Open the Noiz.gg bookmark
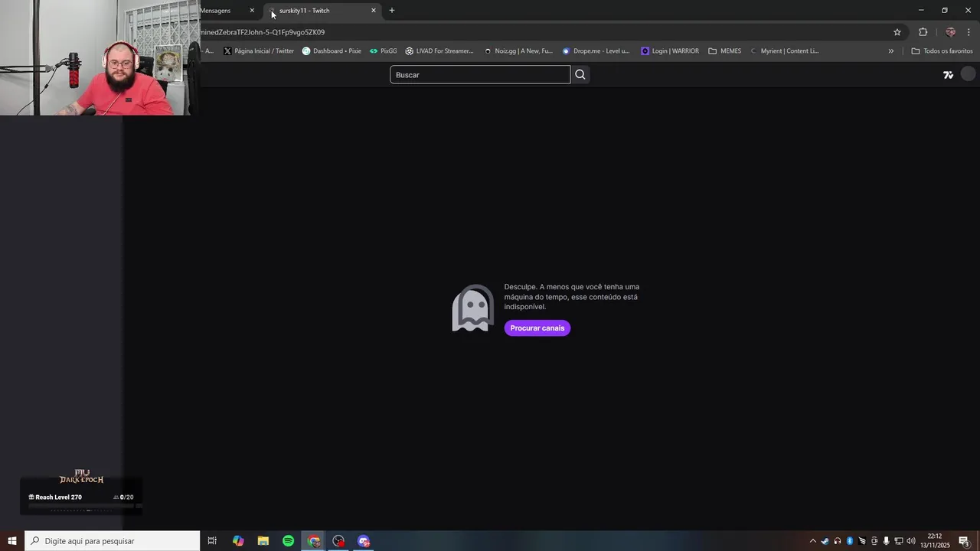The height and width of the screenshot is (551, 980). (518, 51)
